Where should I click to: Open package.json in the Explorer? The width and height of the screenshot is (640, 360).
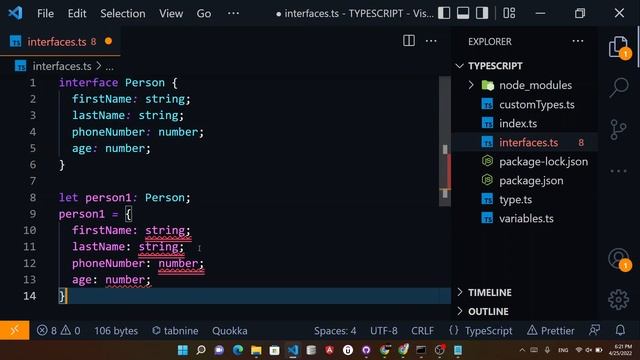tap(531, 180)
